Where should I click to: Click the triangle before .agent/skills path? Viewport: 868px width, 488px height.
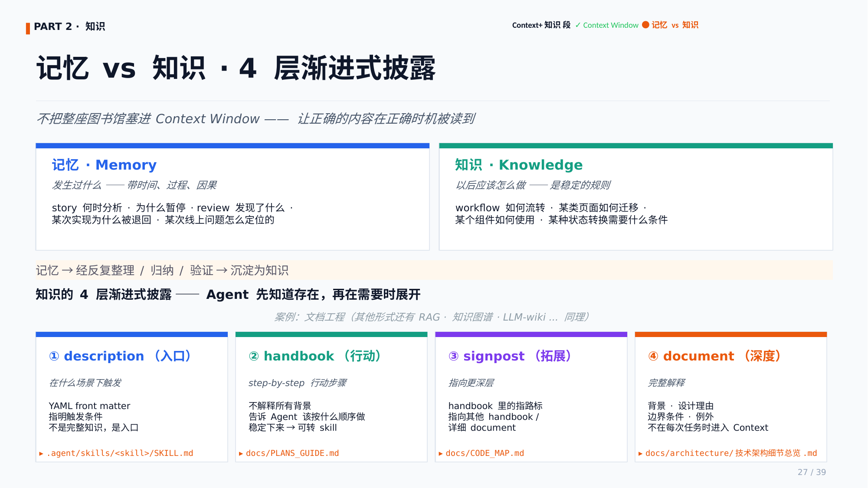click(41, 454)
